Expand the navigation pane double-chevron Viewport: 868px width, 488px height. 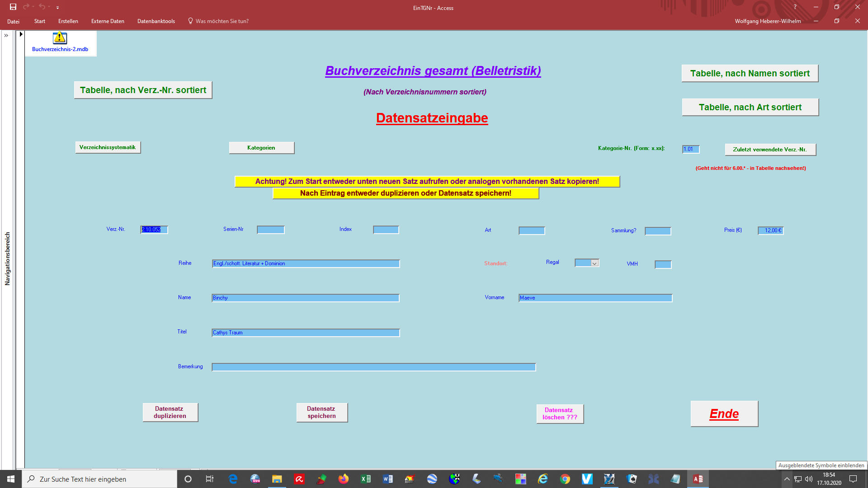6,35
